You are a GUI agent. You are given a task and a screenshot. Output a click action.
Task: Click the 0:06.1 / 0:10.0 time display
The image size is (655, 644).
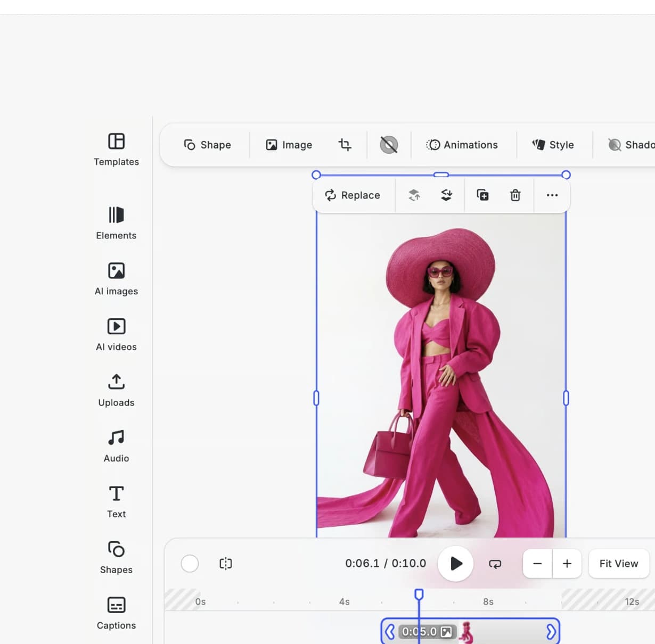tap(386, 563)
